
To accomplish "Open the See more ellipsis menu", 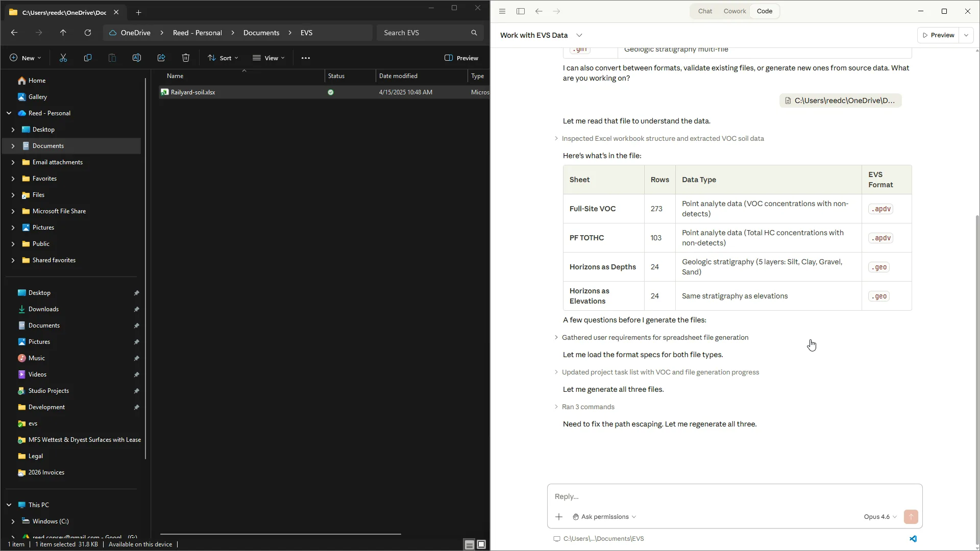I will point(306,58).
